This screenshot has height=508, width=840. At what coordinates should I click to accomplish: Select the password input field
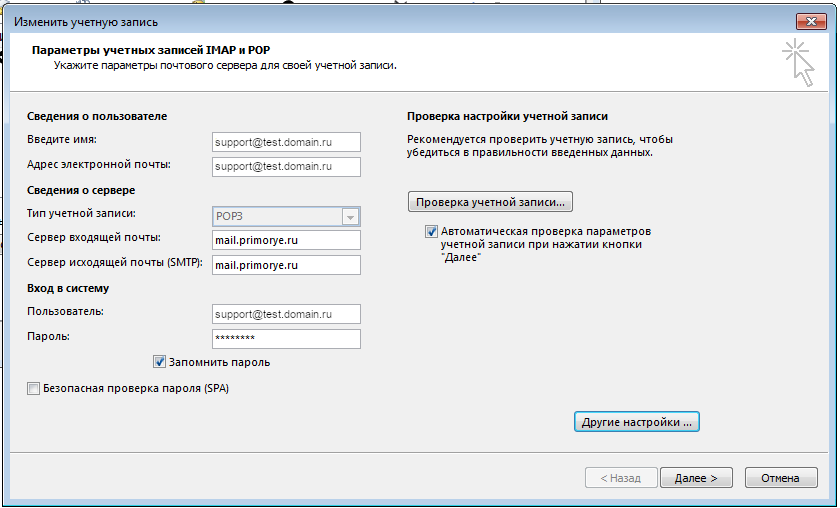(286, 339)
